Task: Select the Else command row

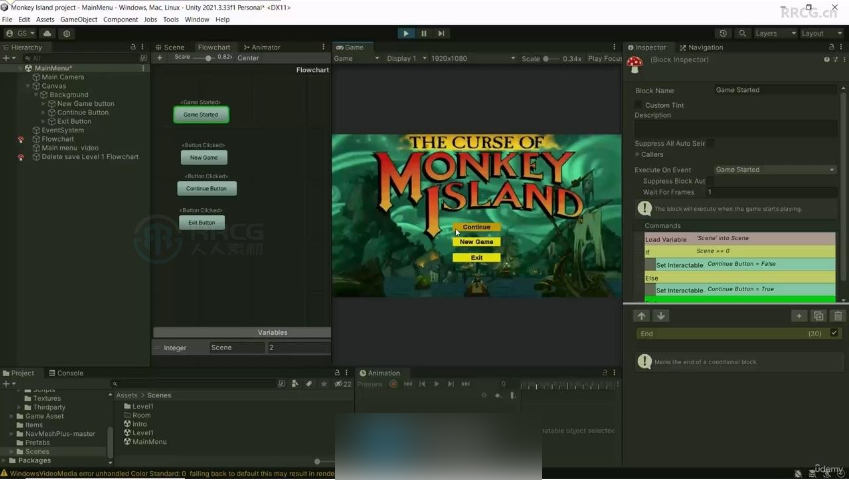Action: [x=740, y=278]
